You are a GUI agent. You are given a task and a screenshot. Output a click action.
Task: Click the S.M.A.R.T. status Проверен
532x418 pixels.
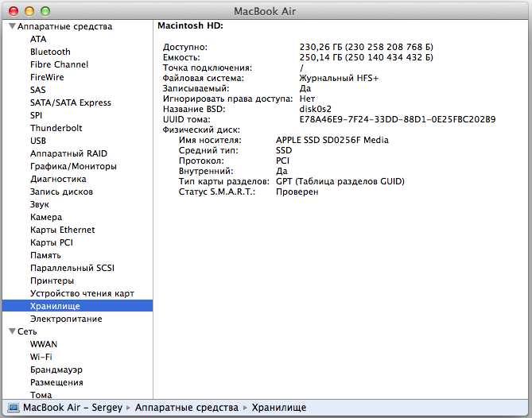pyautogui.click(x=297, y=192)
